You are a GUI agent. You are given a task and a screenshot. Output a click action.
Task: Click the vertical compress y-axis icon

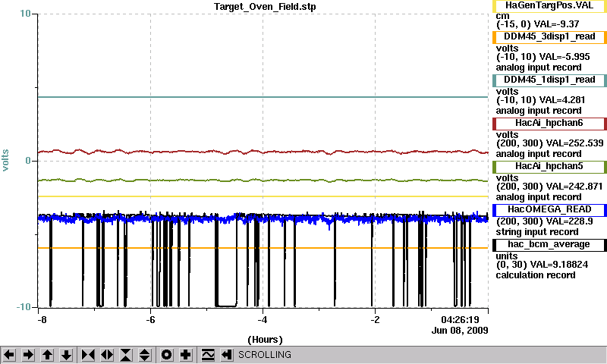click(x=126, y=355)
